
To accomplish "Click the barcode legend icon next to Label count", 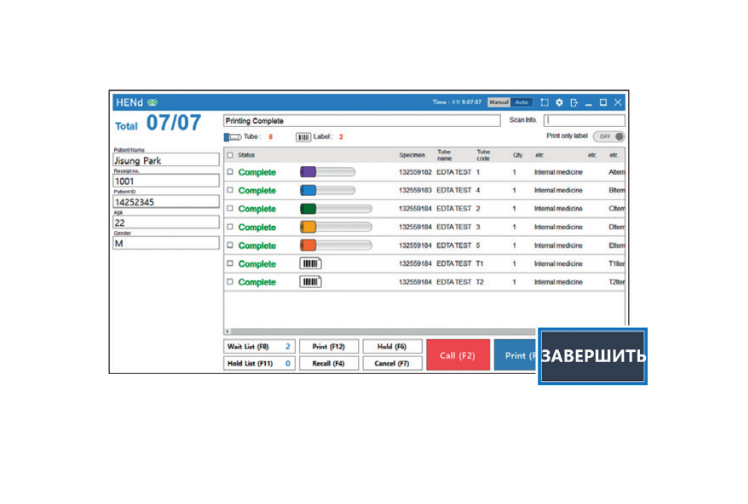I will point(303,137).
